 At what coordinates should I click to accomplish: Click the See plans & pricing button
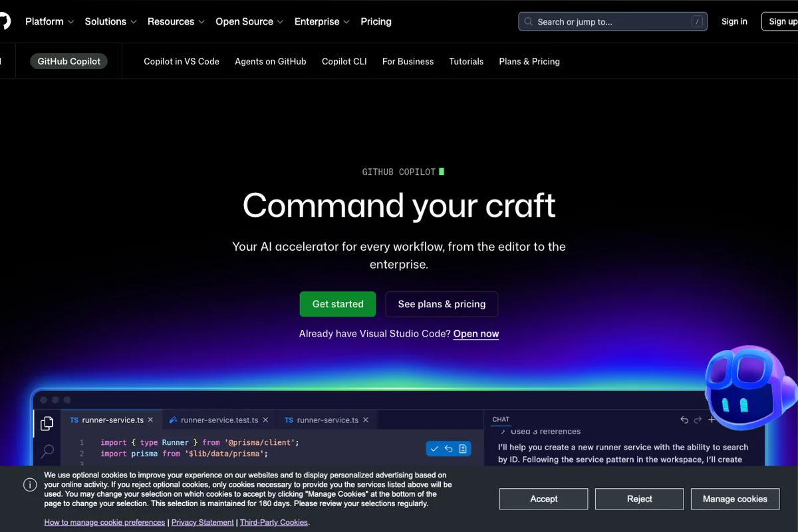[442, 304]
